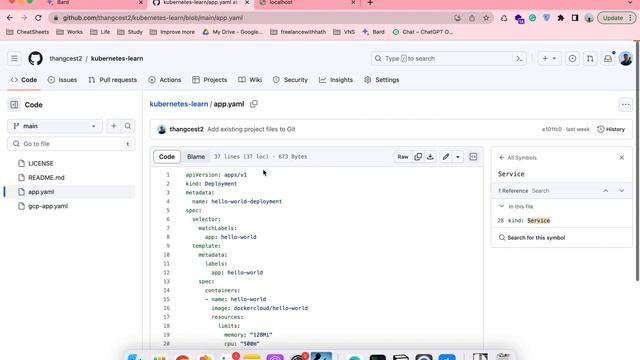Click the browser back arrow
This screenshot has width=640, height=360.
click(x=10, y=18)
